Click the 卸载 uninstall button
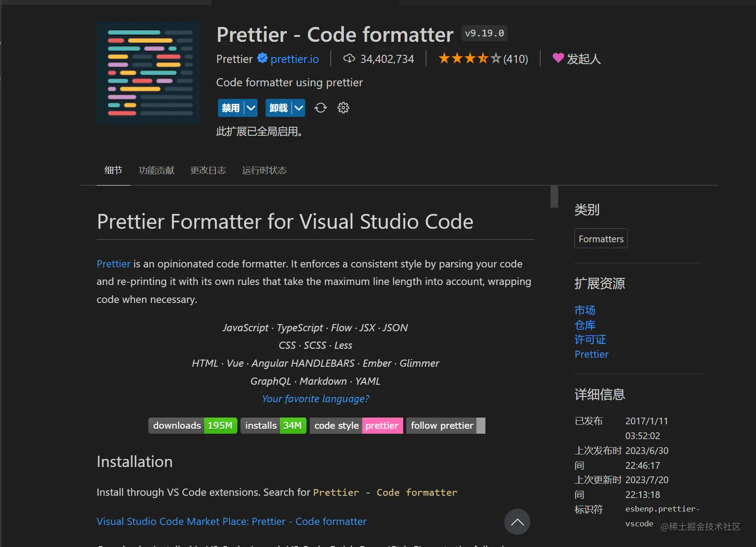 (x=278, y=108)
